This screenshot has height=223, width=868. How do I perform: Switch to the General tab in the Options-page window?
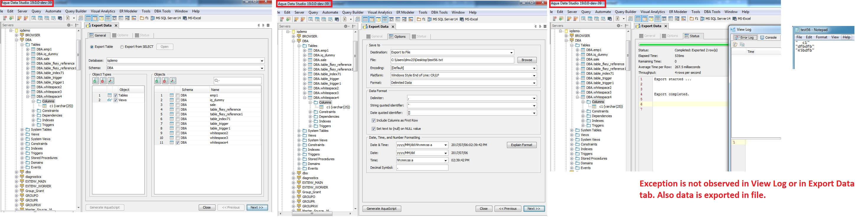[374, 36]
